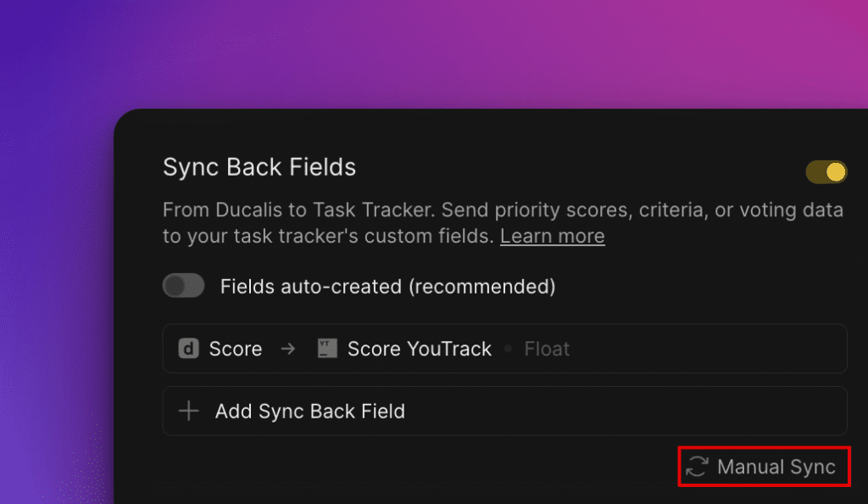Screen dimensions: 868x504
Task: Click the yellow knob of the header toggle
Action: (x=836, y=171)
